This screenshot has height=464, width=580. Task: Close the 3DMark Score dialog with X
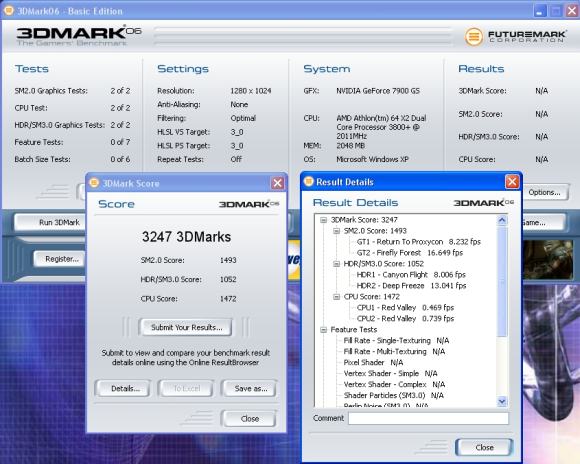[x=277, y=183]
